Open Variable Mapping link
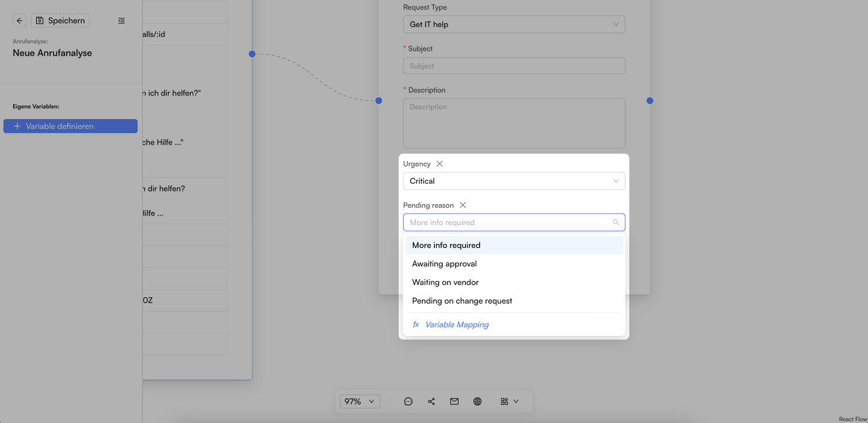Viewport: 868px width, 423px height. 457,325
